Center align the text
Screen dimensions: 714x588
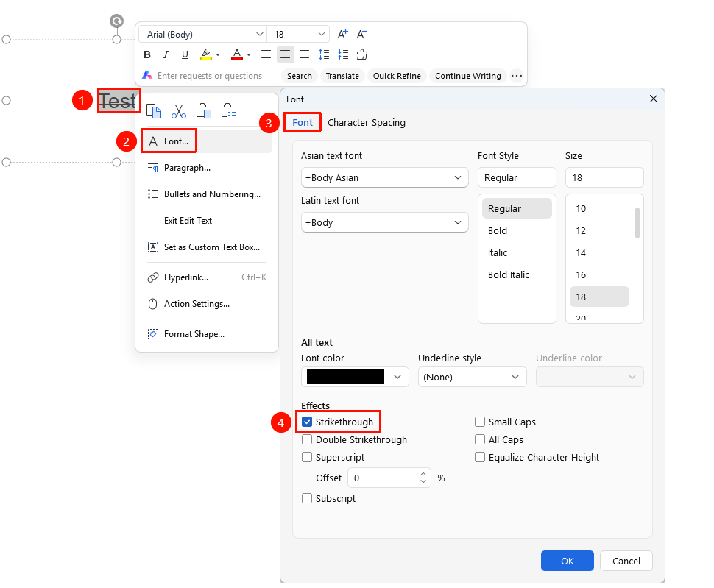[x=285, y=54]
